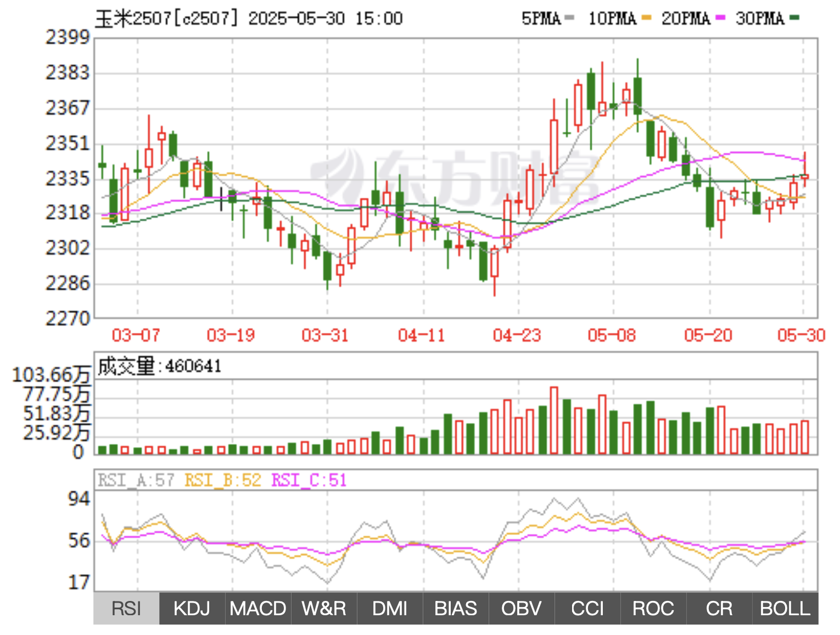Click the 成交量:460641 volume label

click(x=160, y=366)
